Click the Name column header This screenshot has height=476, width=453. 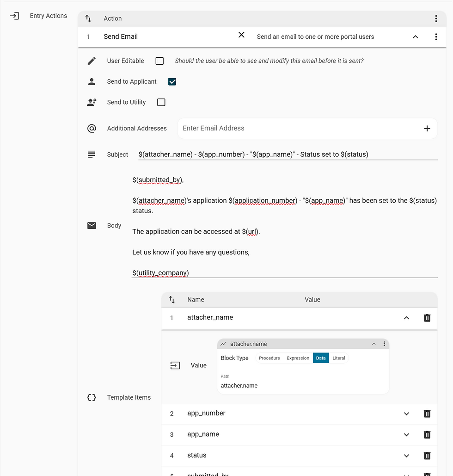[x=196, y=300]
